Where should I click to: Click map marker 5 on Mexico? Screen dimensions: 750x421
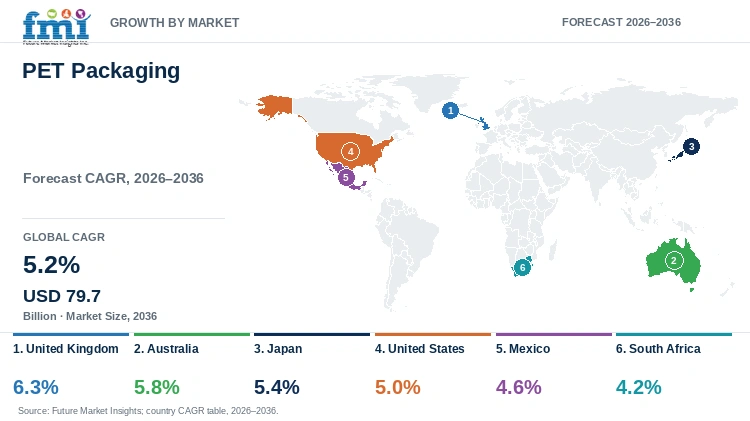[x=346, y=177]
